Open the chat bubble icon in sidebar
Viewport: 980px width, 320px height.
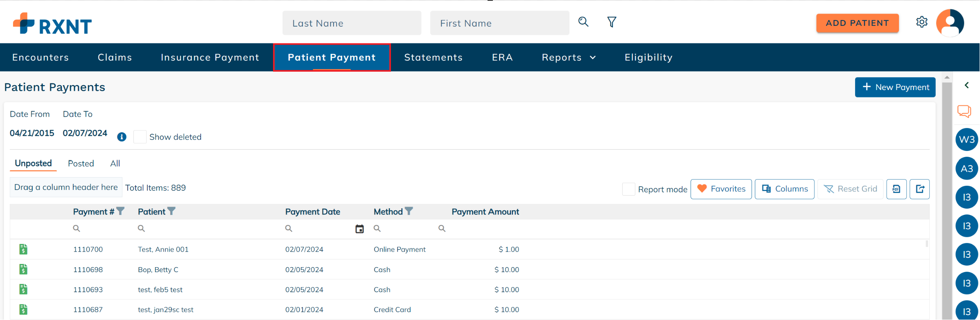point(964,111)
